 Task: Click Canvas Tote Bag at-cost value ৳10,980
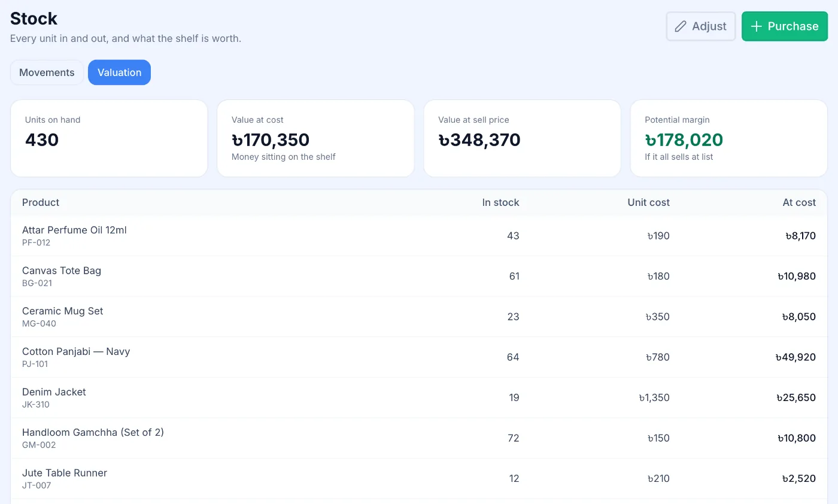pos(797,277)
